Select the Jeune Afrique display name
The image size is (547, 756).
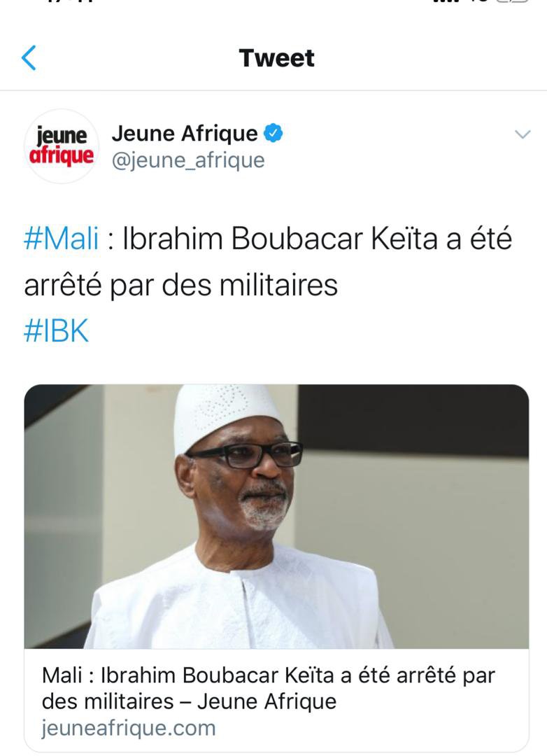coord(185,134)
